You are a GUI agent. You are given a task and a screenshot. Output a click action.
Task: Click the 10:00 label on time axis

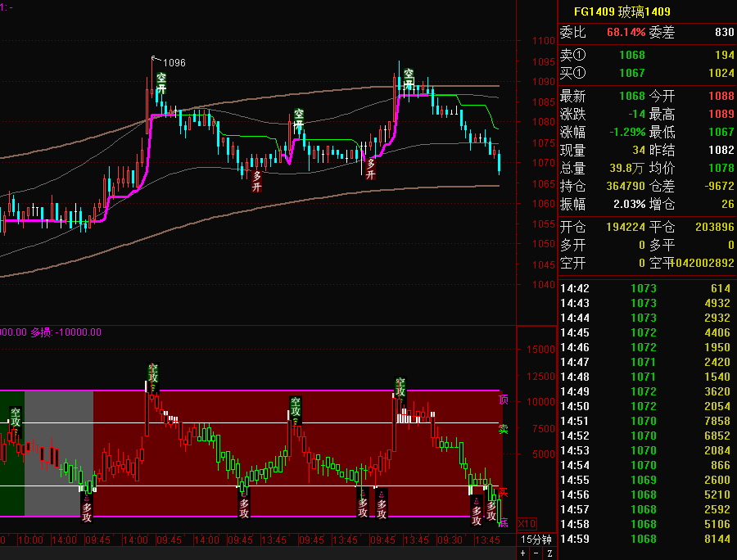click(30, 540)
